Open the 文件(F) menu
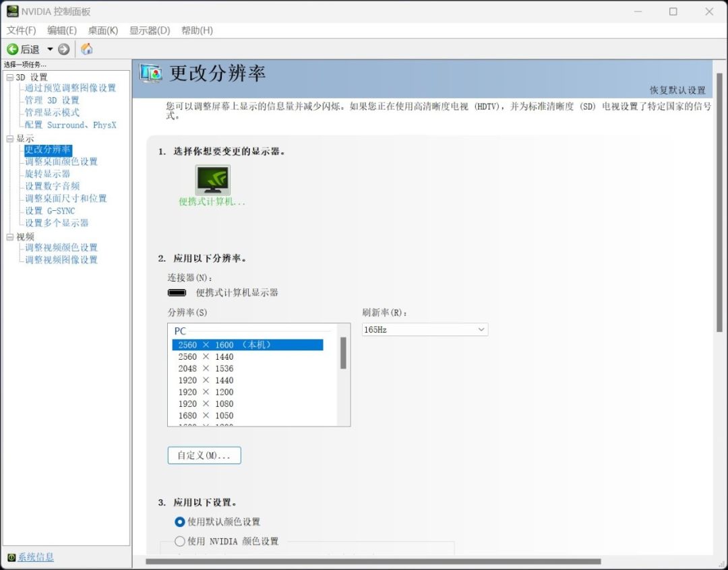 coord(21,30)
